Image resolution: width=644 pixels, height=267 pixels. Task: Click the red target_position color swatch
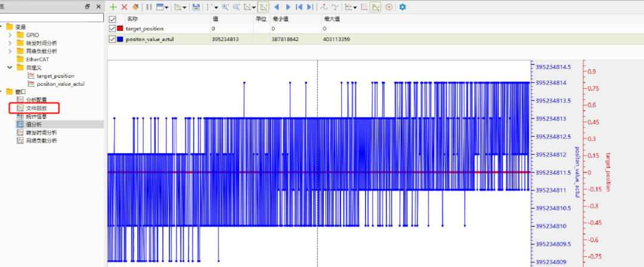pos(120,29)
